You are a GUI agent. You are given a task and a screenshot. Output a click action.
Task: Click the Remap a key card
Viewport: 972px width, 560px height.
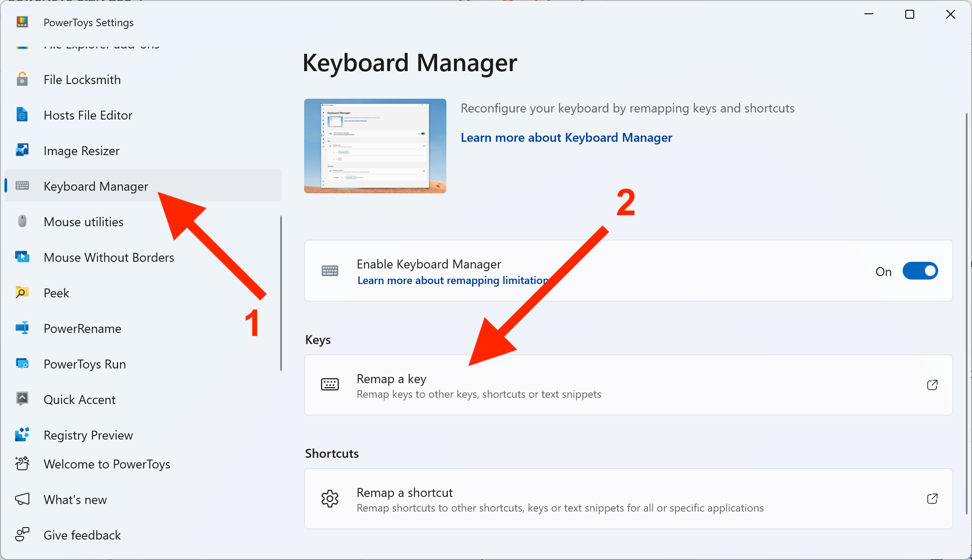click(628, 385)
